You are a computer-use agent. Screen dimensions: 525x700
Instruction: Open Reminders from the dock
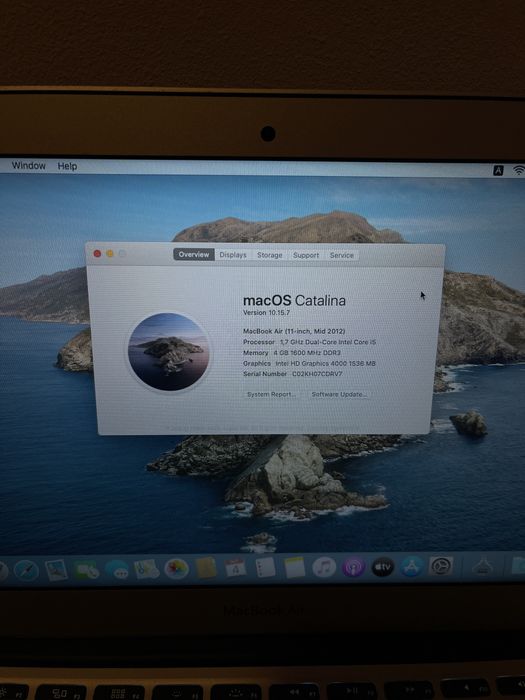pos(265,568)
